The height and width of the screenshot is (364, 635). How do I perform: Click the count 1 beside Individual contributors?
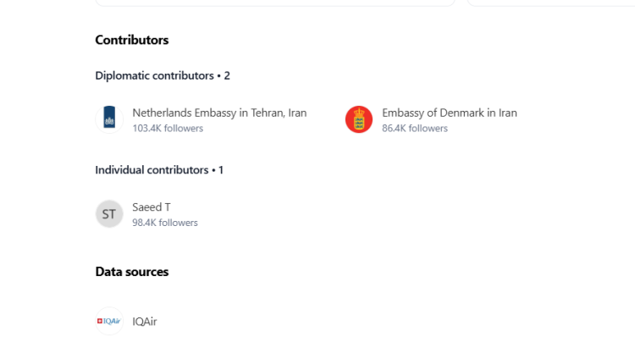pyautogui.click(x=221, y=169)
